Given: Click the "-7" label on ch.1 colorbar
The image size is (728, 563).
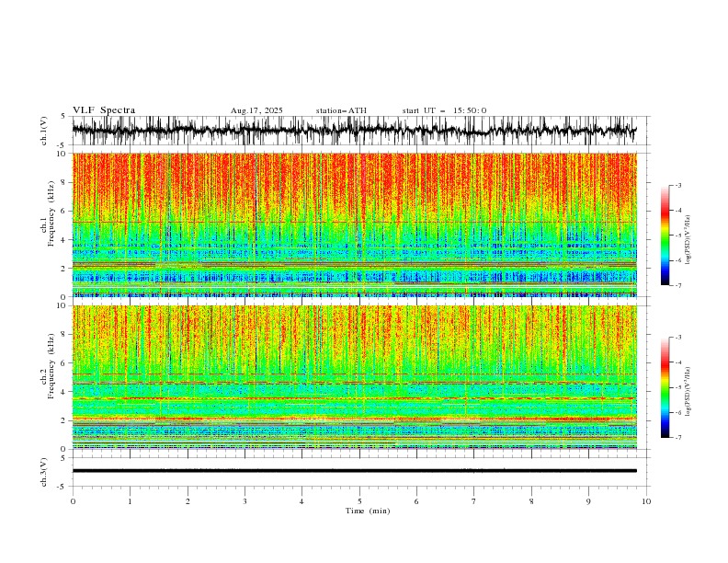Looking at the screenshot, I should 678,285.
